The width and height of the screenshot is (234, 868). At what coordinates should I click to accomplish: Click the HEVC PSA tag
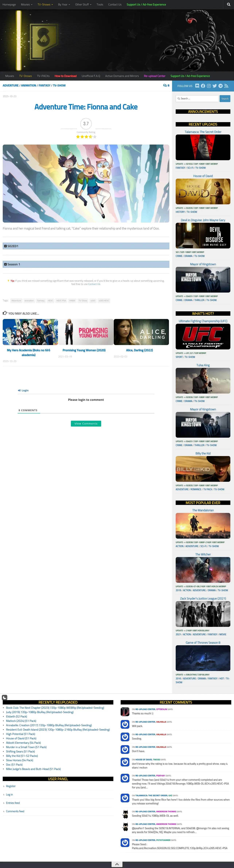pos(61,301)
